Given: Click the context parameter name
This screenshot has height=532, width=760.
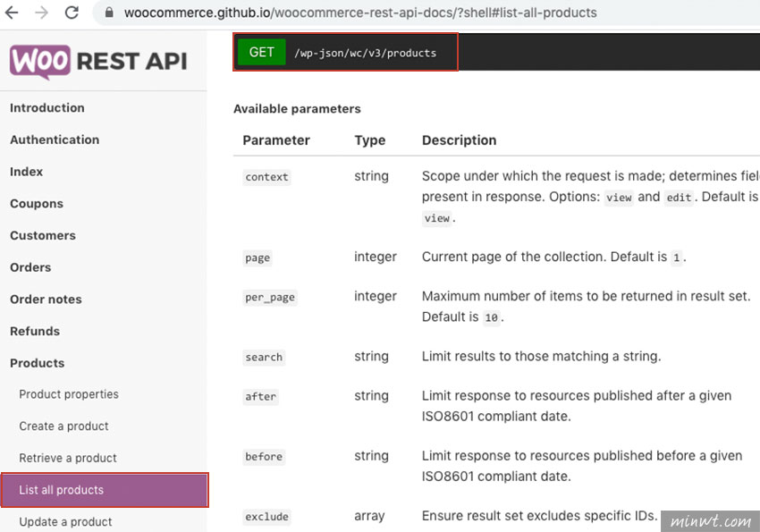Looking at the screenshot, I should tap(266, 177).
